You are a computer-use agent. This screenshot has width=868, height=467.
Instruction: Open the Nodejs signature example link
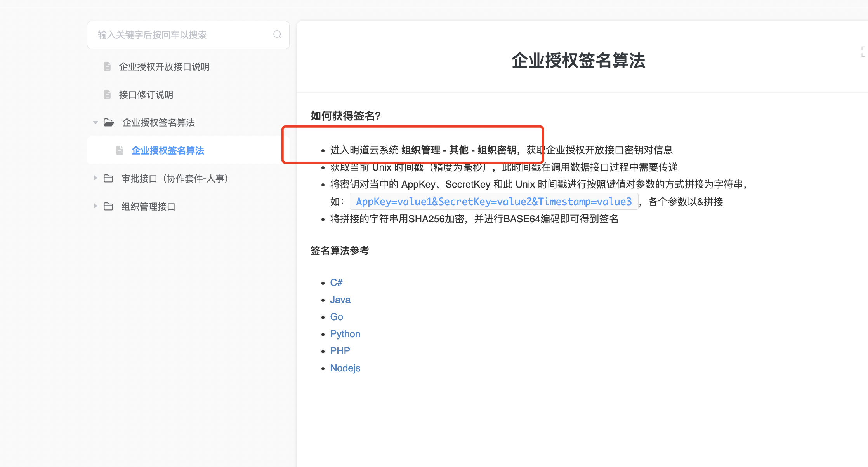click(345, 368)
